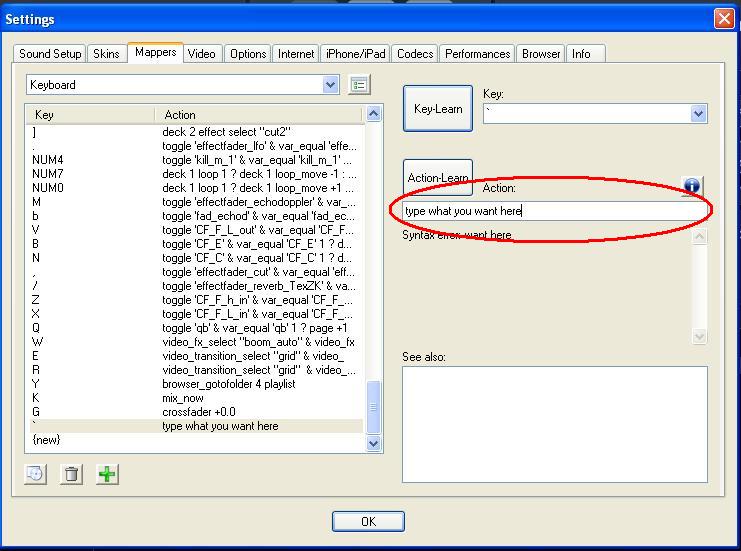Open the Info tab

(x=586, y=54)
